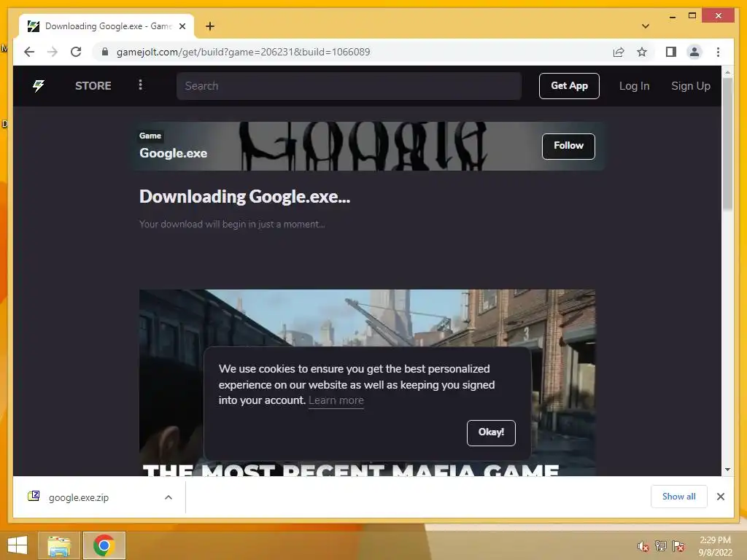The image size is (747, 560).
Task: Select the Downloading Google.exe tab
Action: (107, 26)
